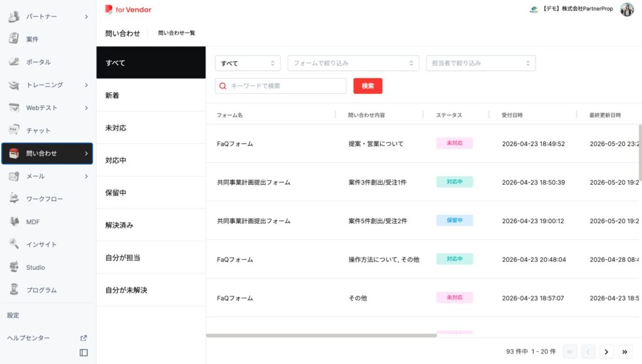Click the フォーム名 column header
The image size is (642, 364).
point(229,115)
